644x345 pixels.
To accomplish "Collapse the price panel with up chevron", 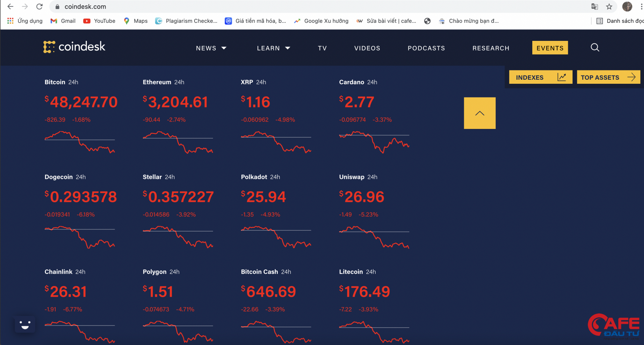I will click(480, 113).
